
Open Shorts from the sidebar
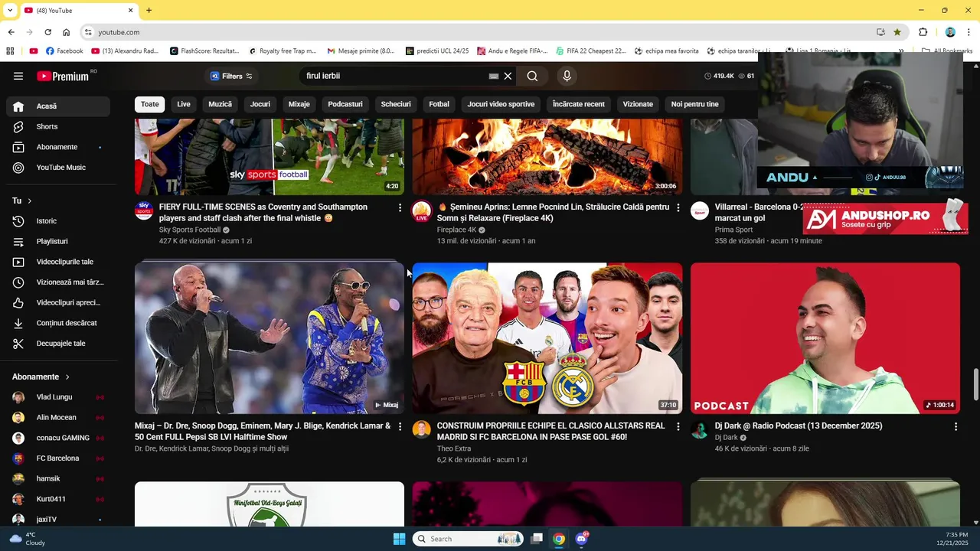click(58, 126)
